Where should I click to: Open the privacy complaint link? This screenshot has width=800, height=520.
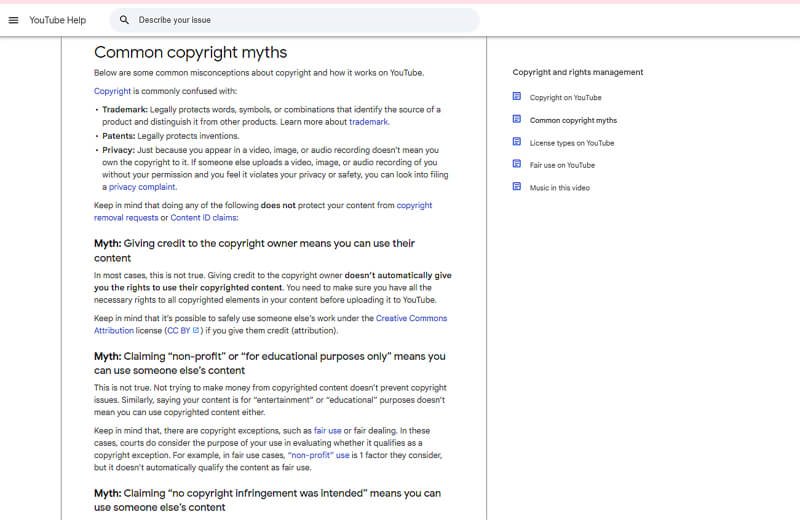coord(142,187)
